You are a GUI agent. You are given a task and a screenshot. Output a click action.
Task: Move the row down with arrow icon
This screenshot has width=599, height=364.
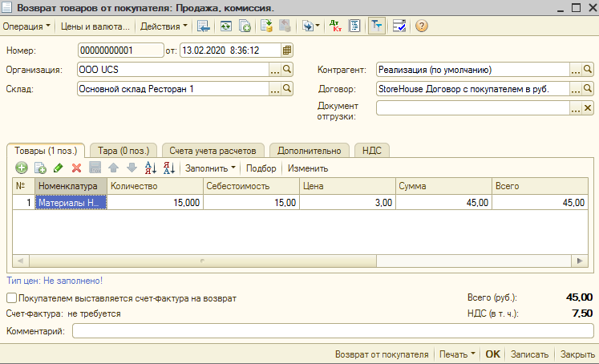pyautogui.click(x=132, y=168)
